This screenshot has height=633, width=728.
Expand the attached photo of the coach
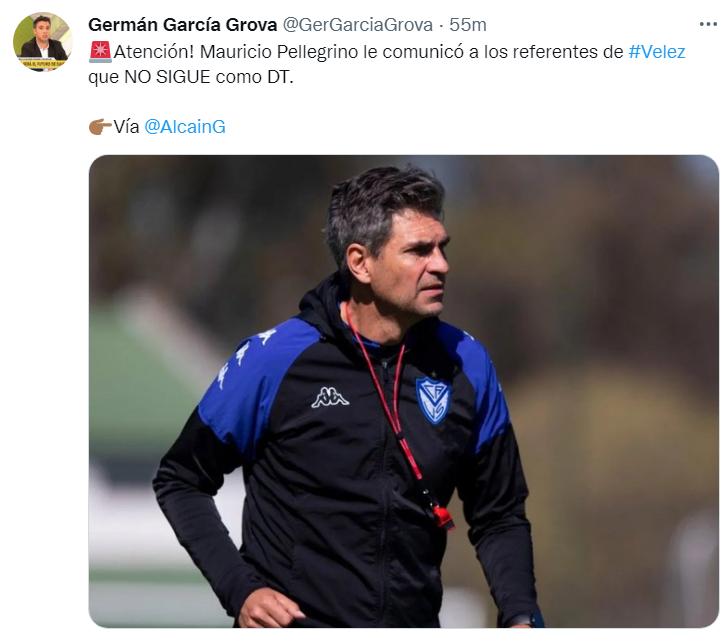click(x=403, y=391)
